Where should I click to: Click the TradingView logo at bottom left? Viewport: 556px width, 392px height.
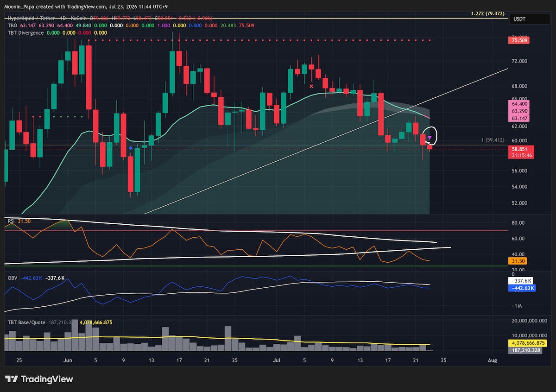click(x=39, y=379)
